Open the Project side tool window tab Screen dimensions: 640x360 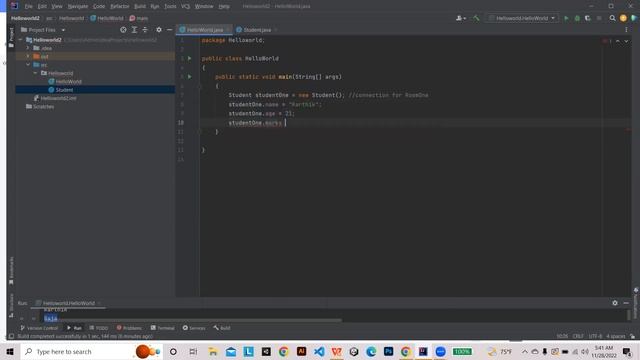11,38
